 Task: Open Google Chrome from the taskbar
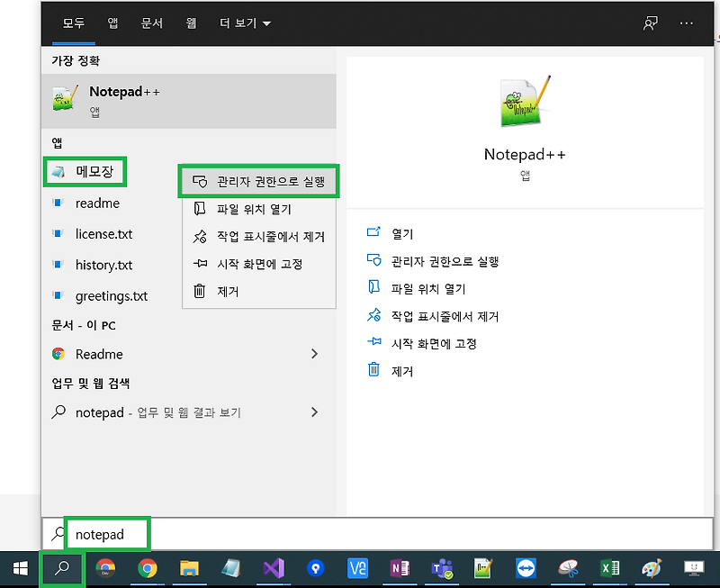(x=149, y=568)
